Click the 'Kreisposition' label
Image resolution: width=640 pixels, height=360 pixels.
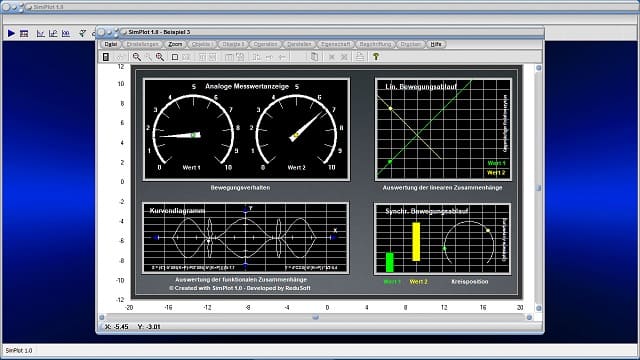(470, 282)
